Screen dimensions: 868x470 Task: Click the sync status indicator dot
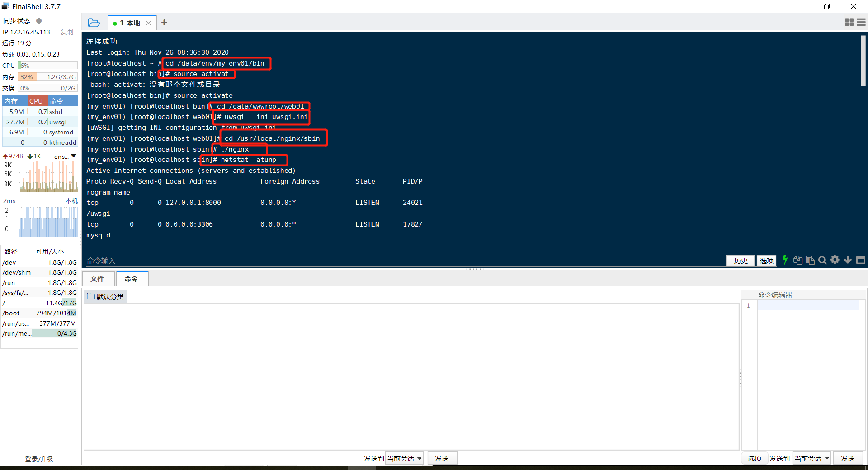click(39, 21)
